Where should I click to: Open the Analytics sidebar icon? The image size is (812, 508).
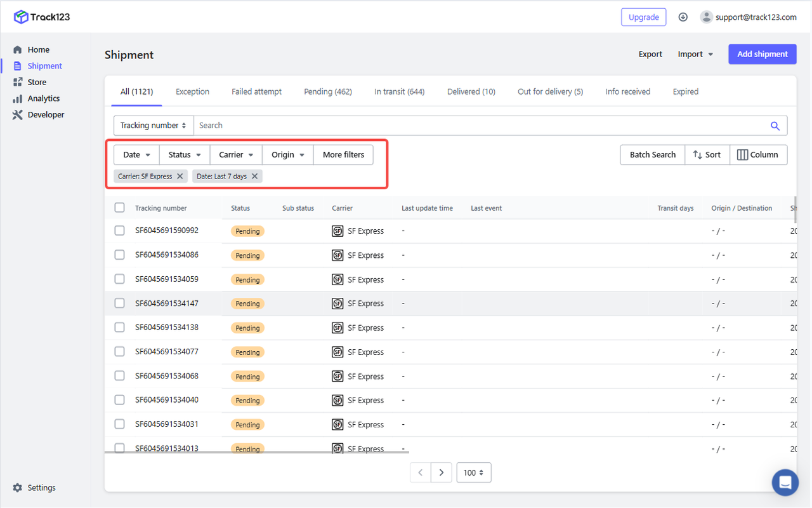coord(18,98)
